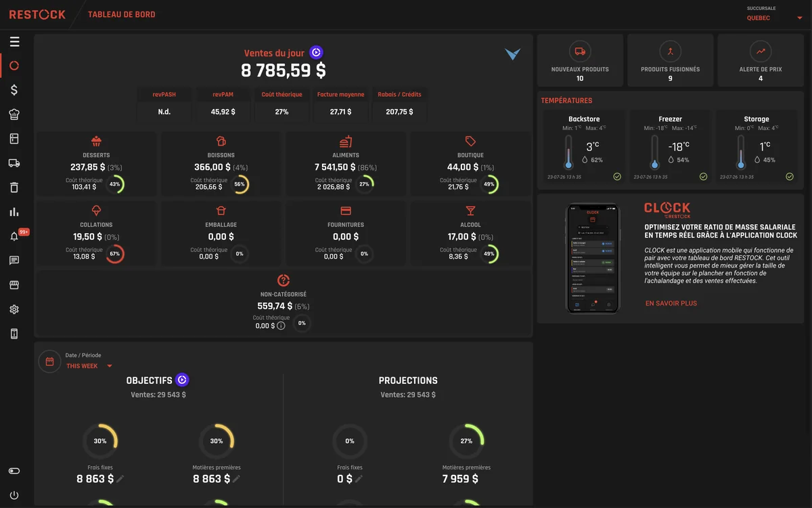This screenshot has height=508, width=812.
Task: Open the Produits Fusionnés card
Action: tap(670, 60)
